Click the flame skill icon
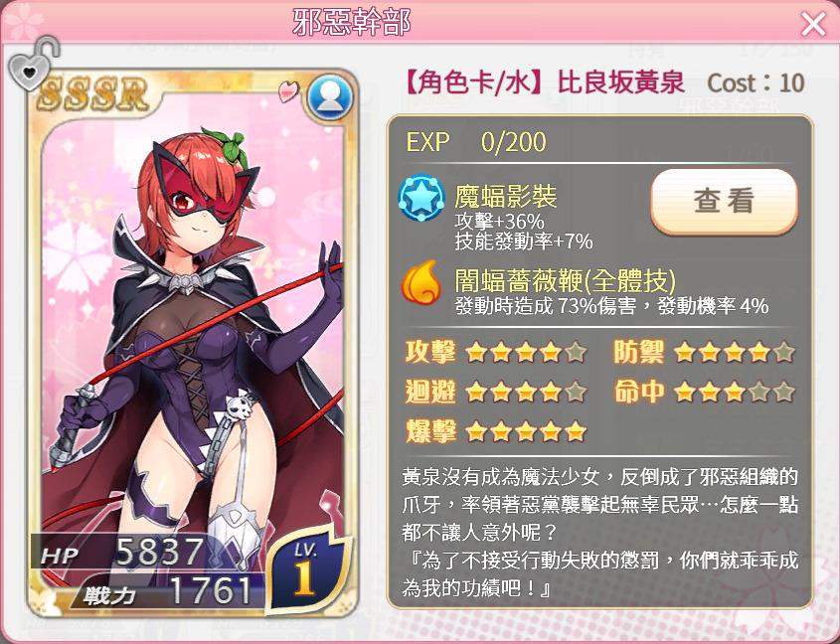 click(421, 282)
